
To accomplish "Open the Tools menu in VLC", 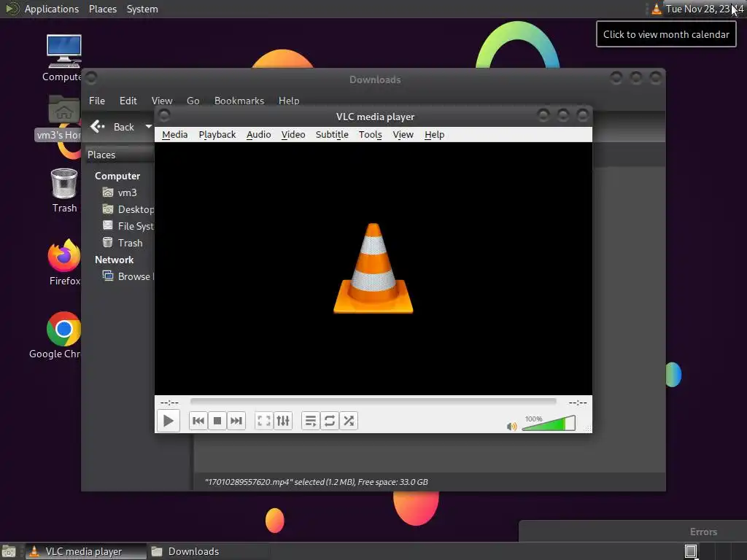I will 370,135.
